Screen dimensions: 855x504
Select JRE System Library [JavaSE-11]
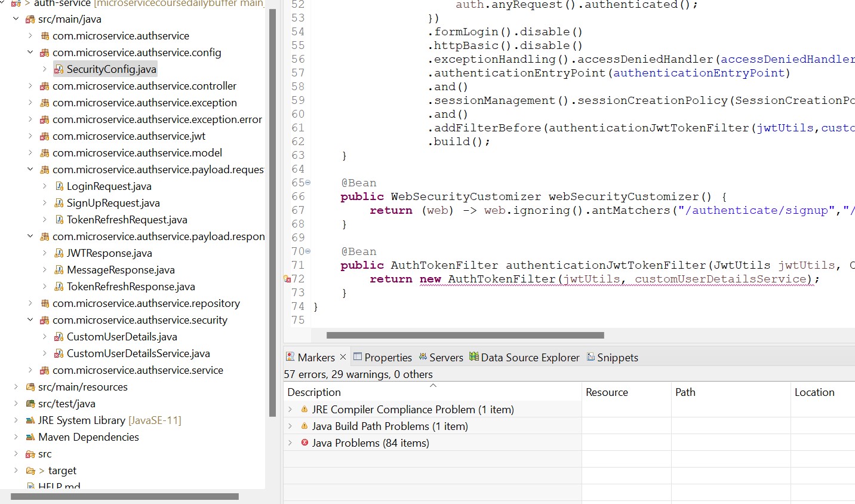110,420
